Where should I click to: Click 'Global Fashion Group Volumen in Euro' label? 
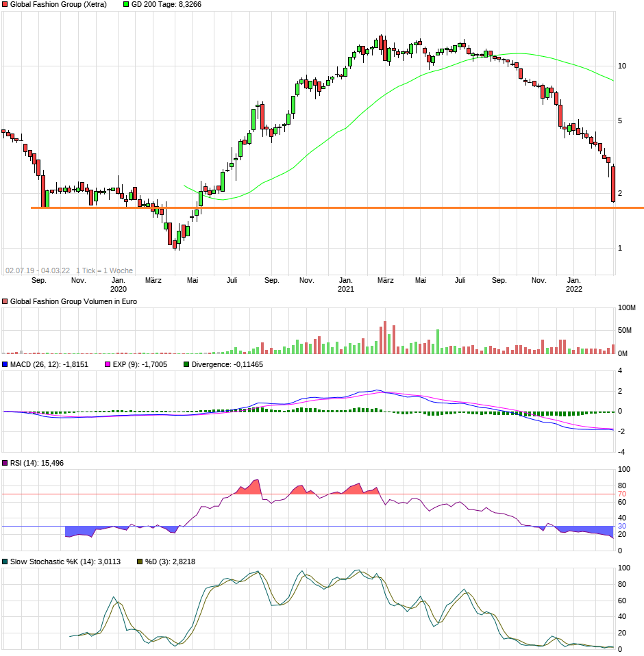73,302
